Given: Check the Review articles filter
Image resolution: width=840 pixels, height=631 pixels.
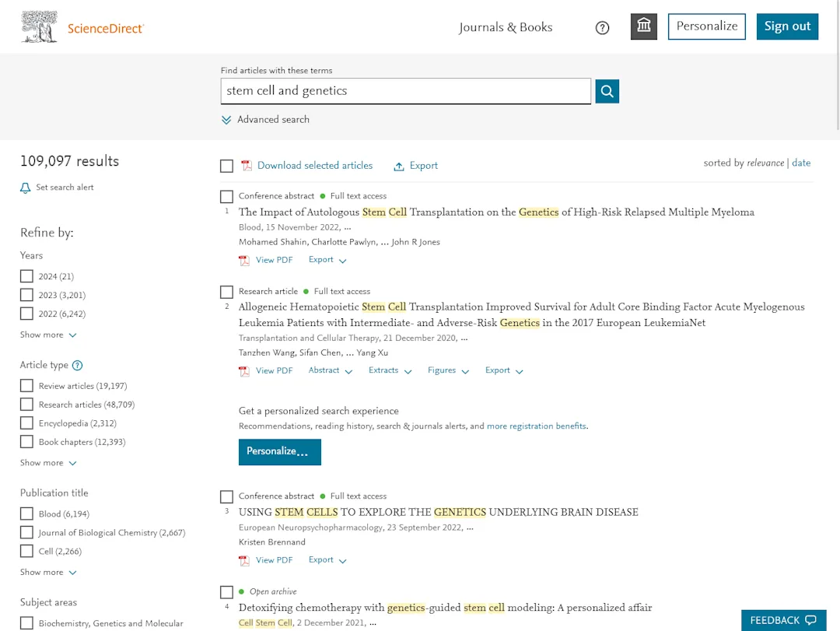Looking at the screenshot, I should pyautogui.click(x=26, y=385).
